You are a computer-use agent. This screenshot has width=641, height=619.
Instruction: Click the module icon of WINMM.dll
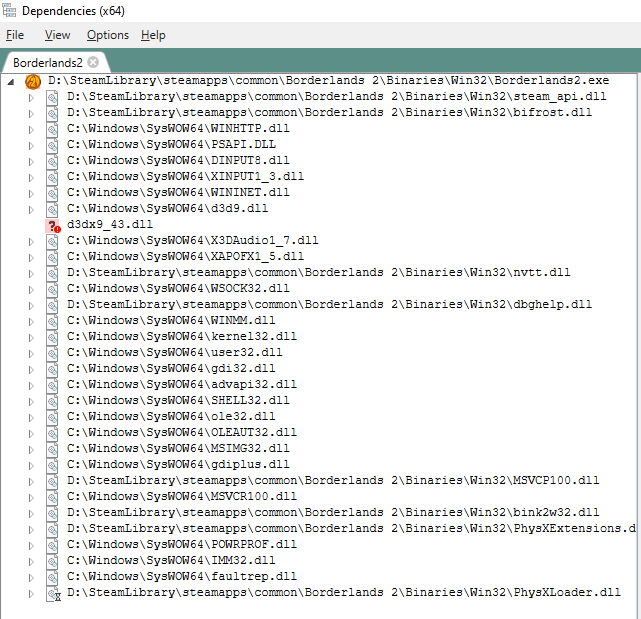[x=52, y=322]
